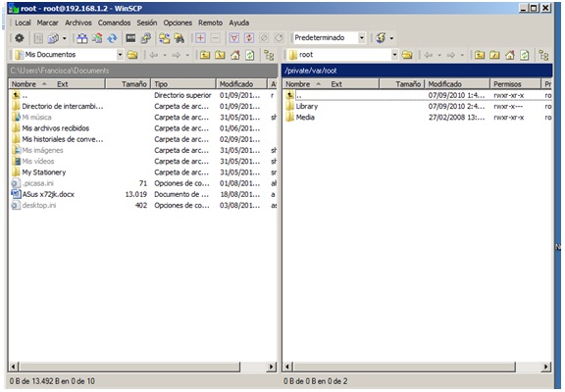Go to local home directory icon
Viewport: 565px width, 392px height.
235,55
